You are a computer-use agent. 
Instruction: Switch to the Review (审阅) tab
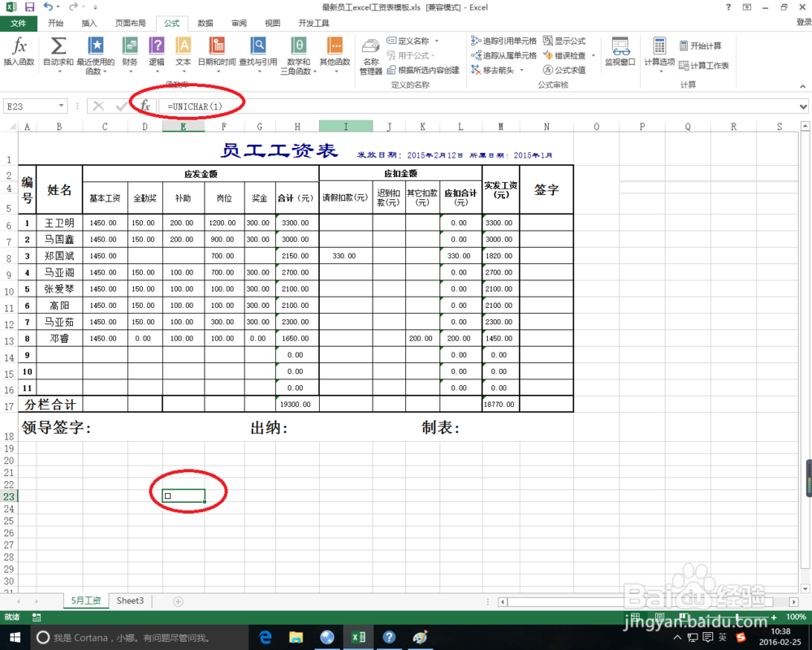(x=239, y=24)
